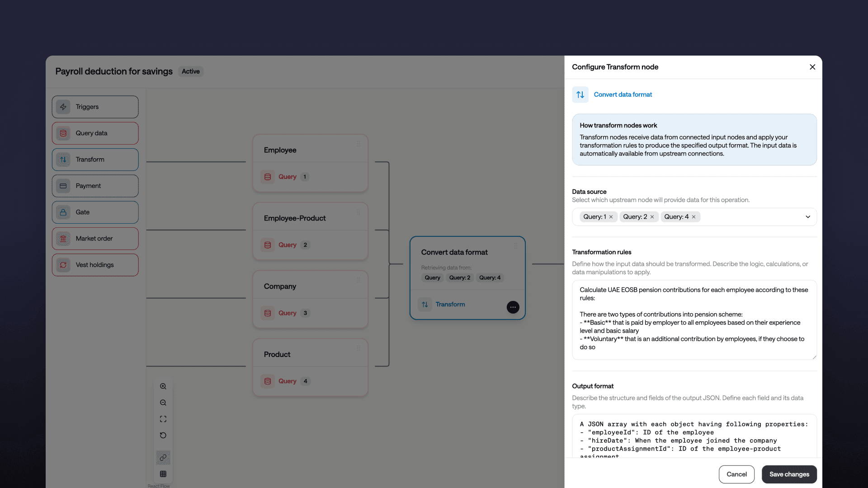Close the Configure Transform node panel
The width and height of the screenshot is (868, 488).
click(x=812, y=67)
